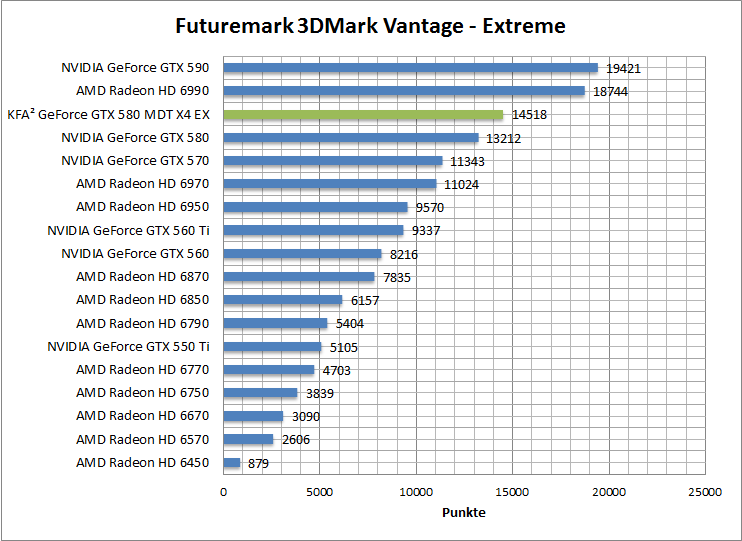Select the 'NVIDIA GeForce GTX 570' label
The image size is (742, 541).
pyautogui.click(x=135, y=160)
